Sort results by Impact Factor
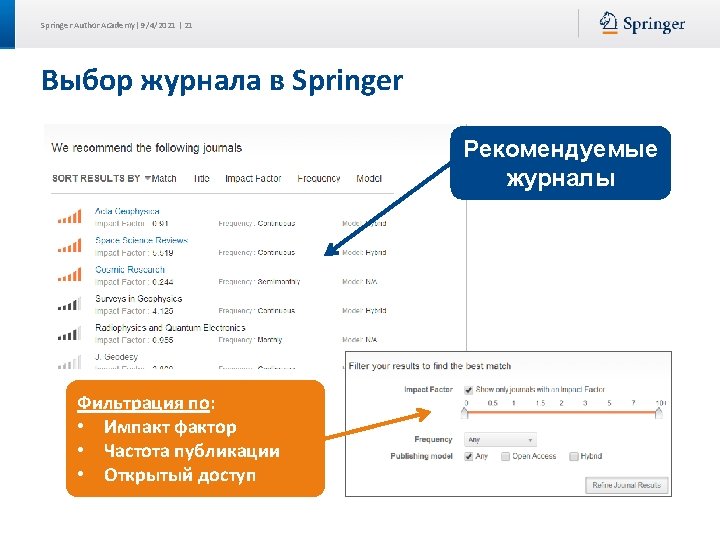Viewport: 720px width, 540px height. (x=253, y=179)
